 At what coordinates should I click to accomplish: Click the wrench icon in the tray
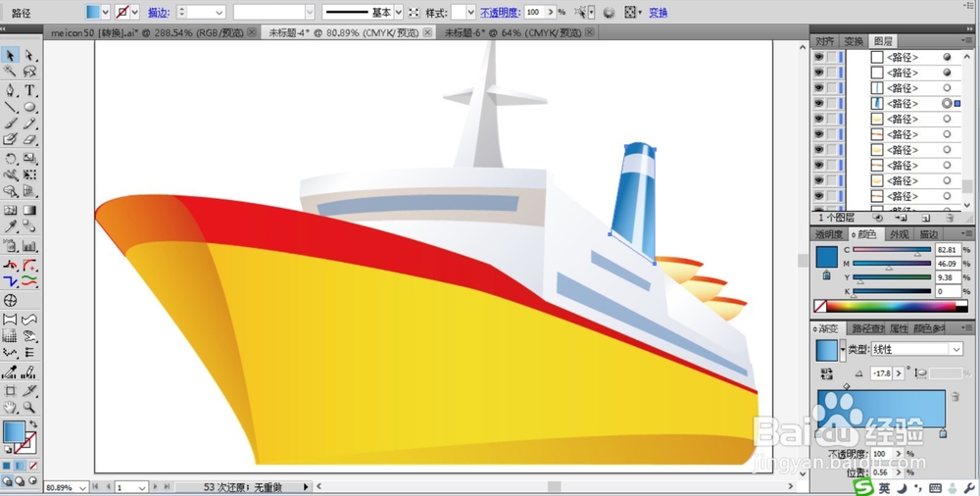coord(970,488)
